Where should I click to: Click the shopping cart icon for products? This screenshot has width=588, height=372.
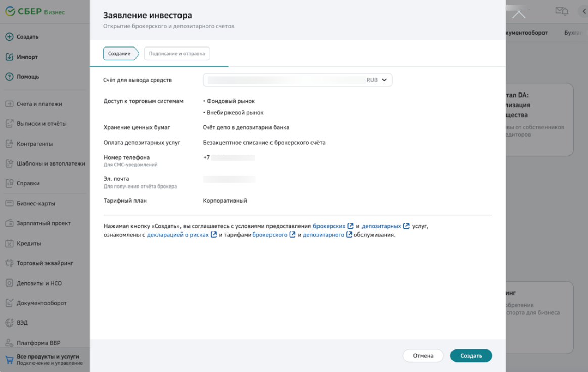click(9, 359)
